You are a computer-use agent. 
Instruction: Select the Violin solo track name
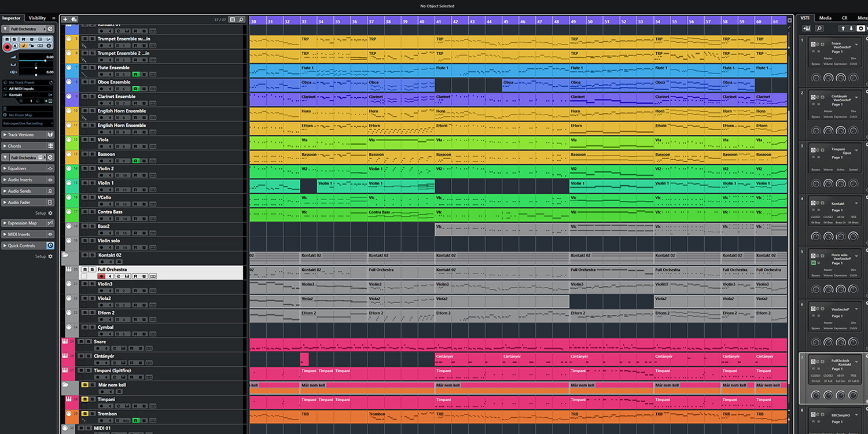[109, 241]
